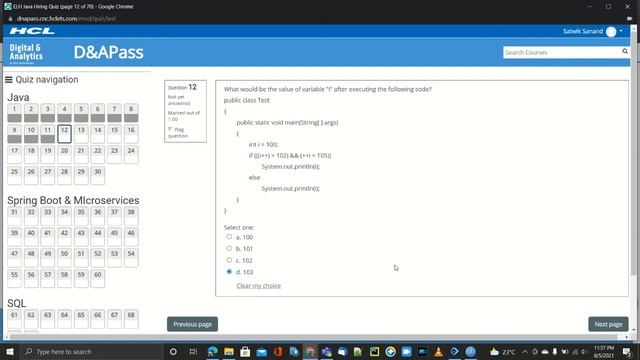Open Microsoft Teams from taskbar
The image size is (640, 360).
(x=327, y=351)
